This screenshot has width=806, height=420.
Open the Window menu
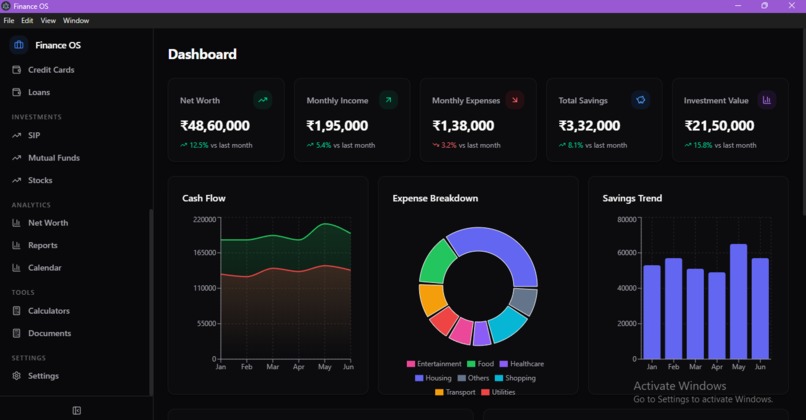tap(76, 21)
